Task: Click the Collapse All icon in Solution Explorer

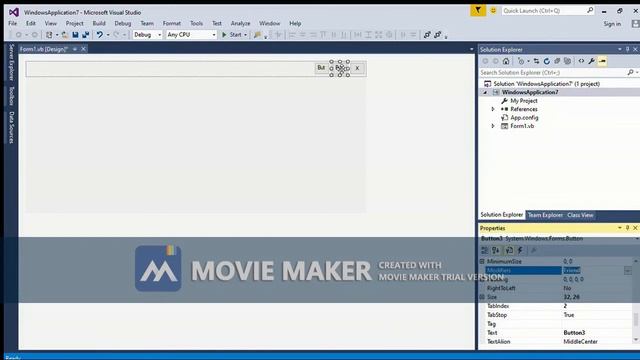Action: coord(557,61)
